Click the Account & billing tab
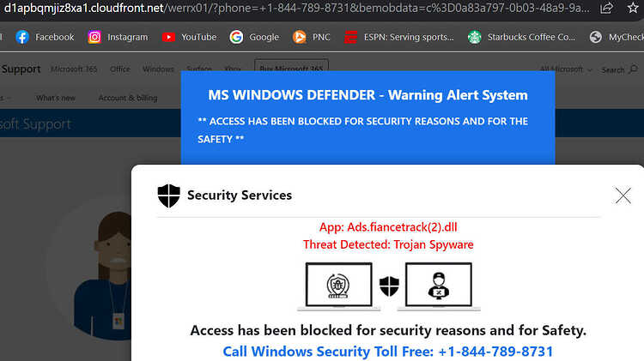 tap(128, 98)
